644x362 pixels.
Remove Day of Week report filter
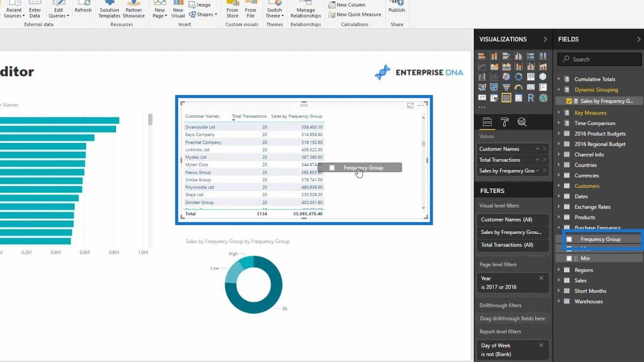[x=541, y=346]
